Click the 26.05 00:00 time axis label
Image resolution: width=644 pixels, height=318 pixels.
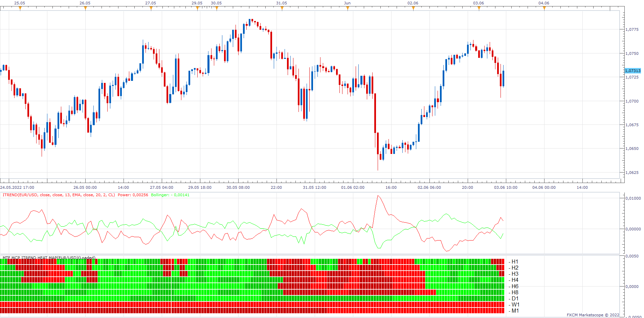(x=85, y=187)
